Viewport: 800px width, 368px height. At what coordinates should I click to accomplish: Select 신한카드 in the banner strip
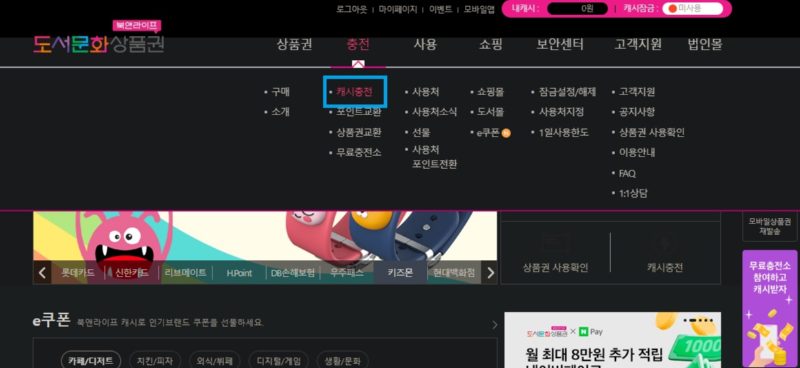132,273
